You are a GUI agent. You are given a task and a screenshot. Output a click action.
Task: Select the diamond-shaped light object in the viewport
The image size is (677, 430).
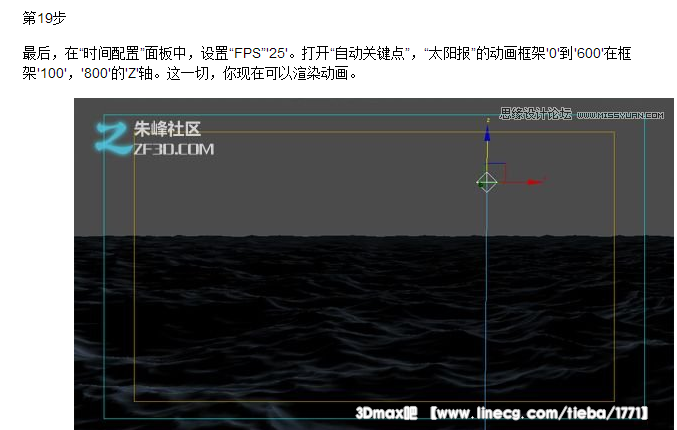pyautogui.click(x=487, y=182)
